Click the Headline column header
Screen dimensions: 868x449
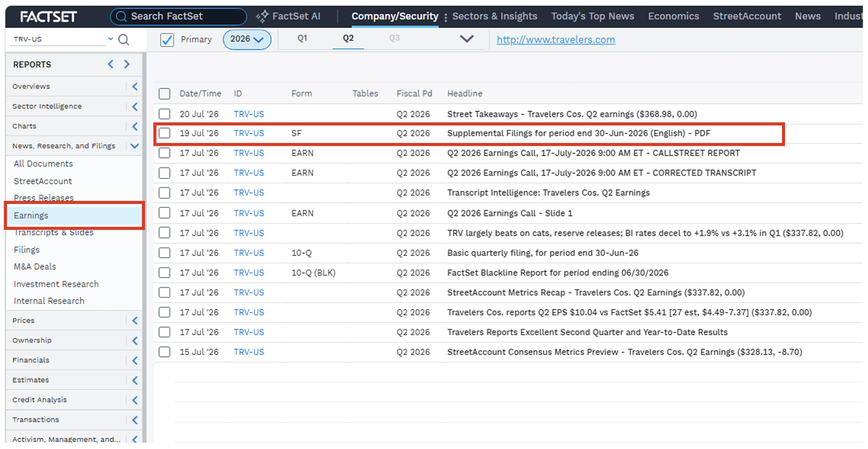[x=465, y=93]
